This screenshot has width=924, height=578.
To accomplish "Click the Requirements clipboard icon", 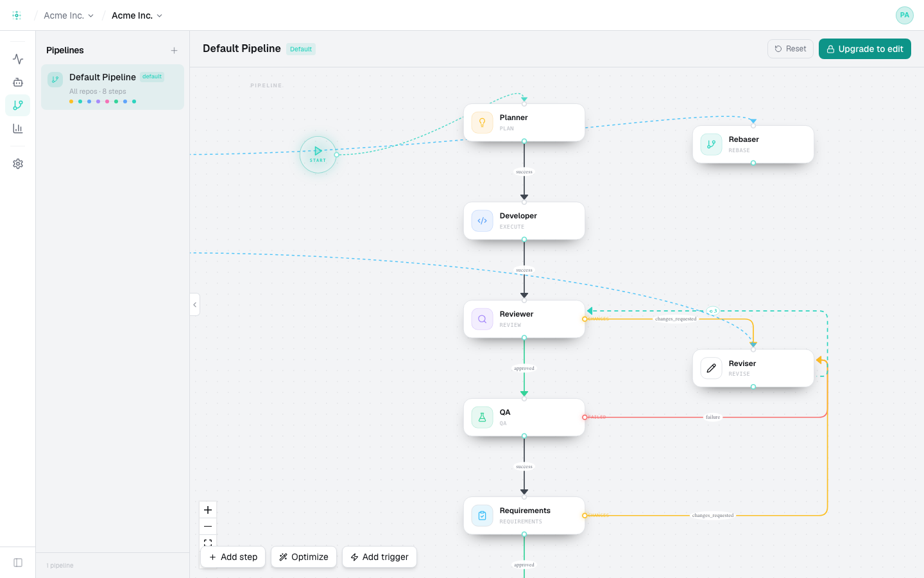I will click(482, 516).
